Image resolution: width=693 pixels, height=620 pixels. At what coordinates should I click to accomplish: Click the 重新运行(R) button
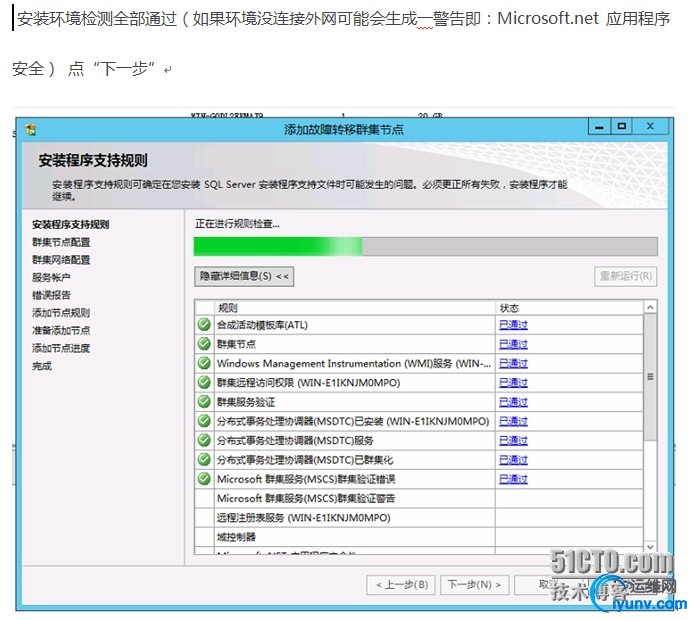pos(625,277)
